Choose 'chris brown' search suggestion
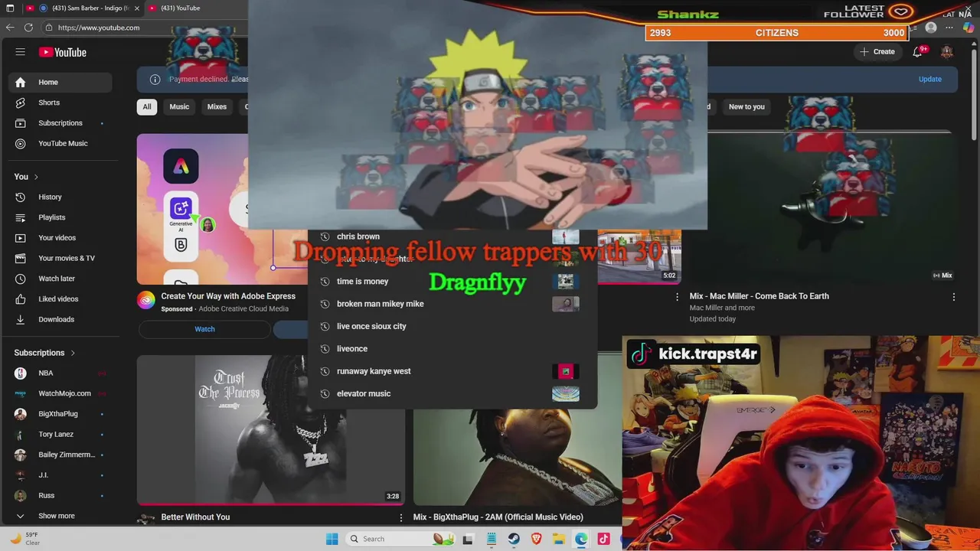The height and width of the screenshot is (551, 980). coord(452,236)
